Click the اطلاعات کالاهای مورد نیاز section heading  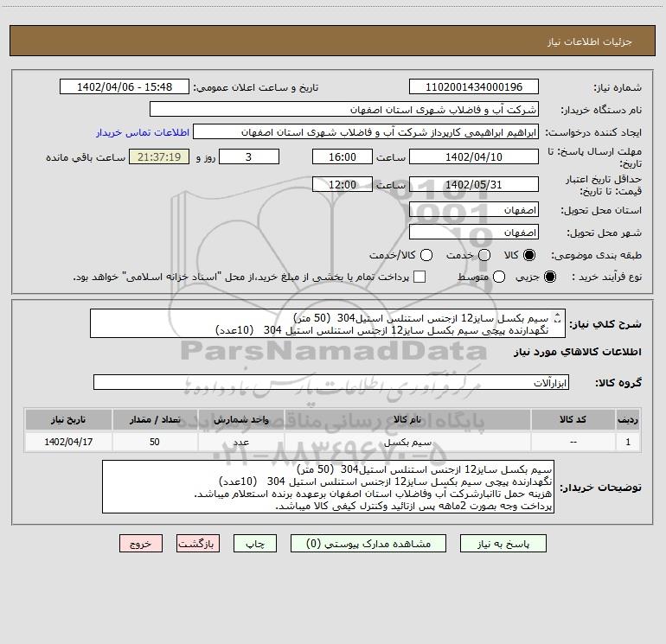577,352
